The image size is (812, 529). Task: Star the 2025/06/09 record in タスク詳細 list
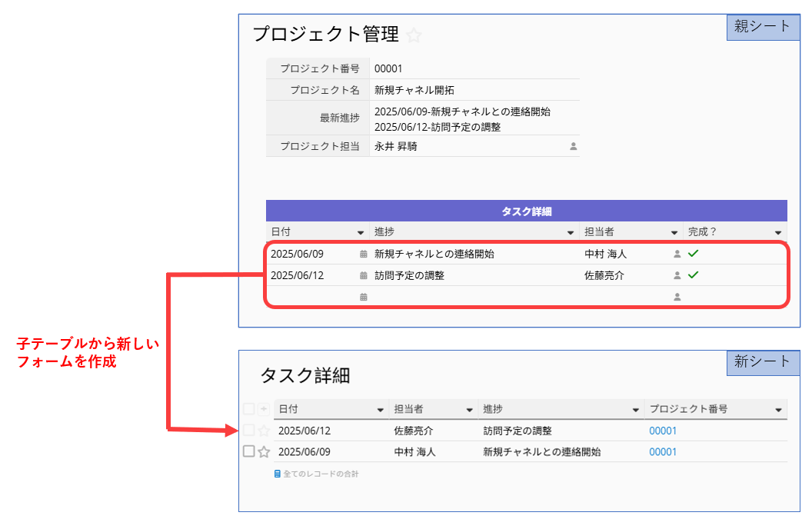[x=264, y=452]
